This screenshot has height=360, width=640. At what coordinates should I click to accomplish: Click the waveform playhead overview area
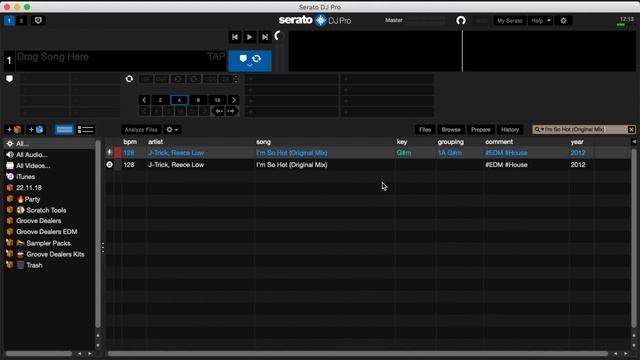coord(462,51)
